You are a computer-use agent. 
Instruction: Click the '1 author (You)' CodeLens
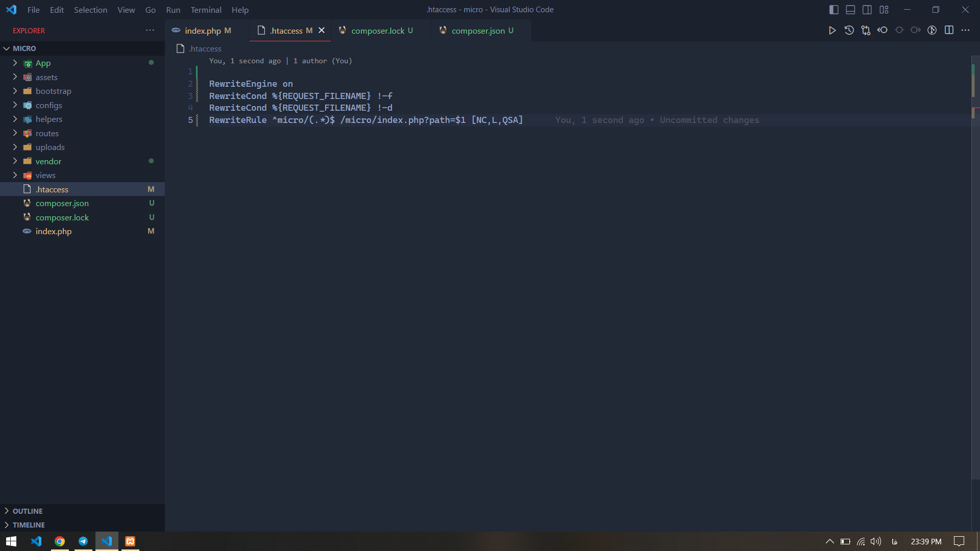tap(323, 61)
